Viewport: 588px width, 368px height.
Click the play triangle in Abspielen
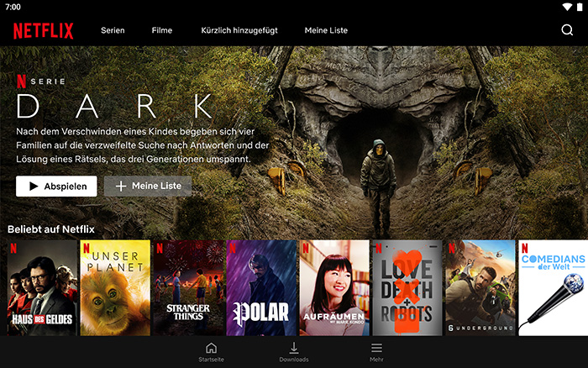click(34, 186)
